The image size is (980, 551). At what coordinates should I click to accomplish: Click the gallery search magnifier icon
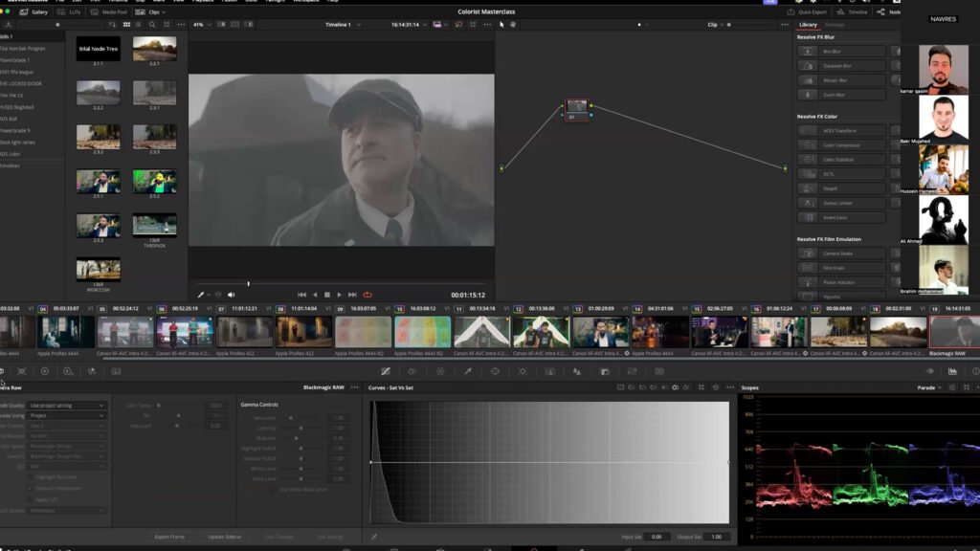click(x=152, y=24)
